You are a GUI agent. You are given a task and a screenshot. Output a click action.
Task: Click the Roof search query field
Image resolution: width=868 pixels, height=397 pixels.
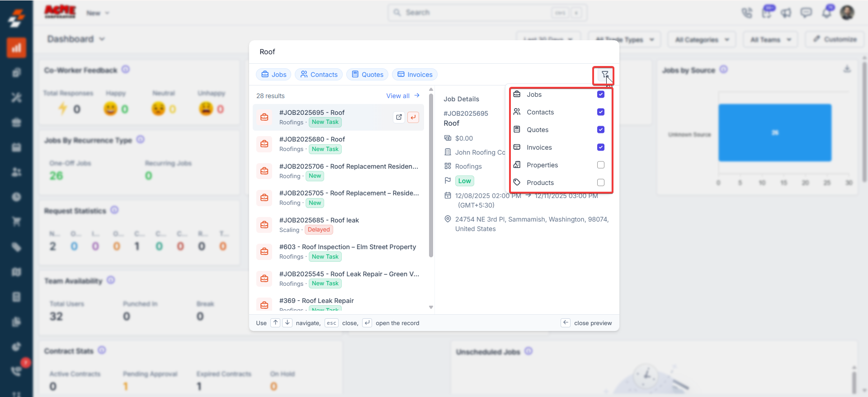pos(434,52)
